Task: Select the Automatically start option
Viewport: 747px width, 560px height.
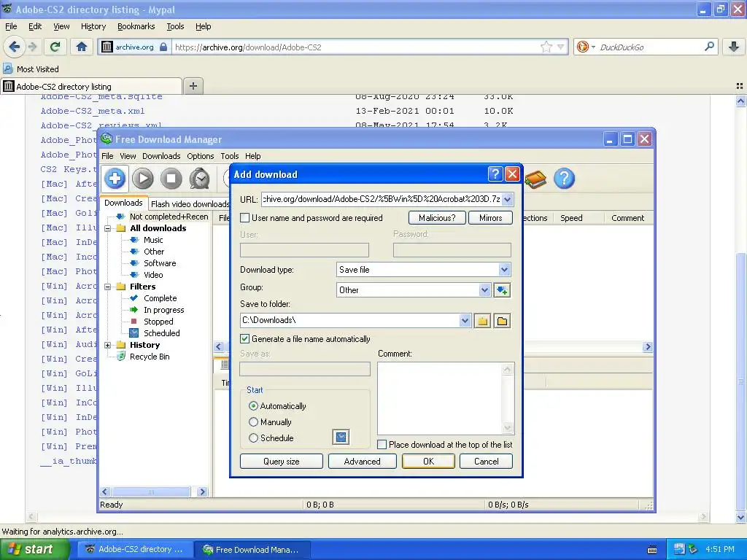Action: (x=253, y=406)
